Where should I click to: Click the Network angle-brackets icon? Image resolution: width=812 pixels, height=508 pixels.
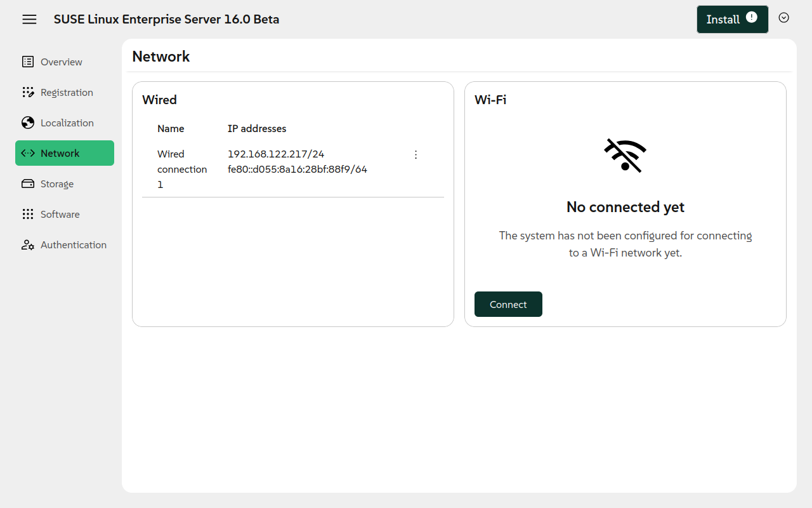point(27,153)
